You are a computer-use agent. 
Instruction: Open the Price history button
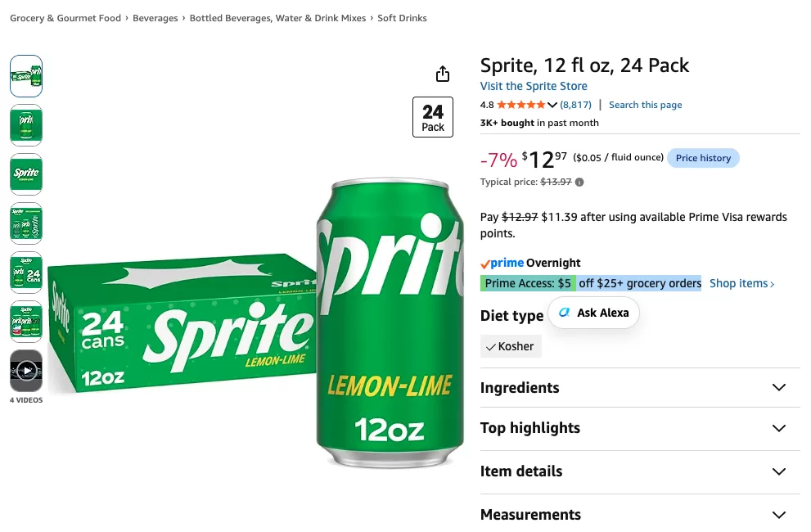tap(704, 158)
